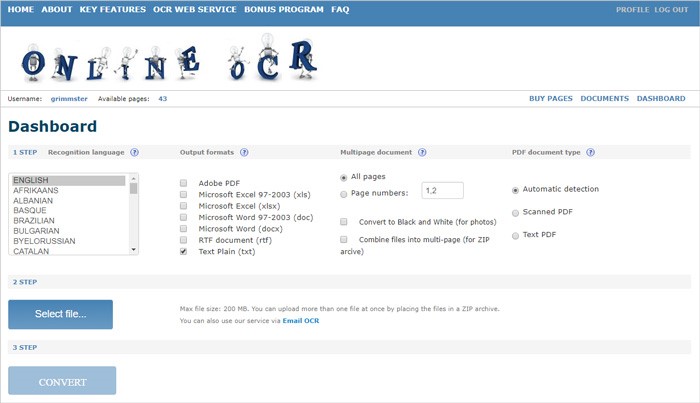This screenshot has height=403, width=700.
Task: Select the All pages radio button
Action: tap(344, 178)
